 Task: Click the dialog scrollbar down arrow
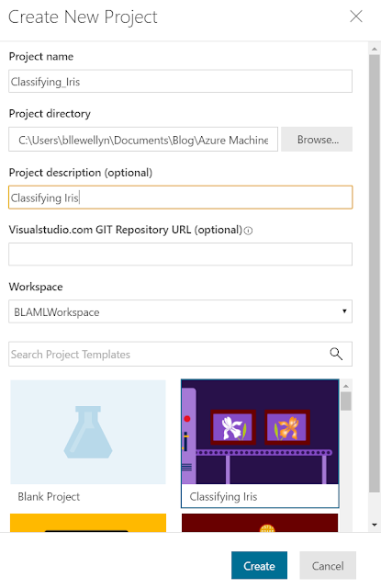375,525
